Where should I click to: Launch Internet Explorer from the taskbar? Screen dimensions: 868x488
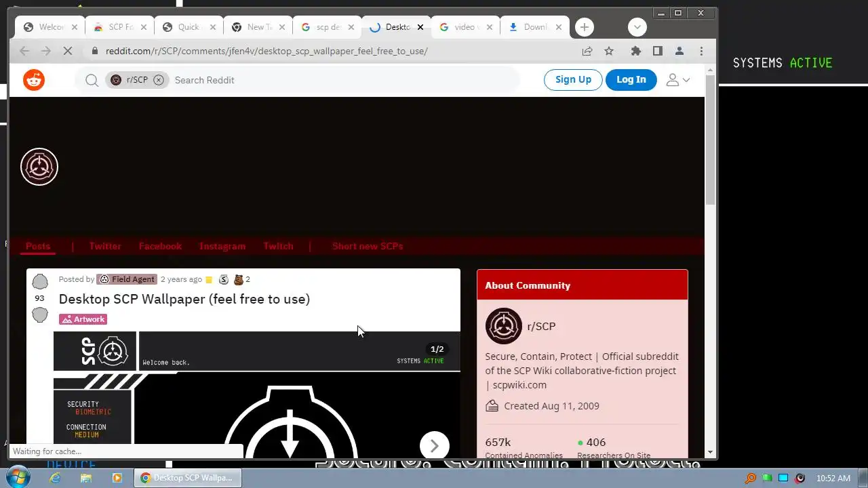[55, 478]
